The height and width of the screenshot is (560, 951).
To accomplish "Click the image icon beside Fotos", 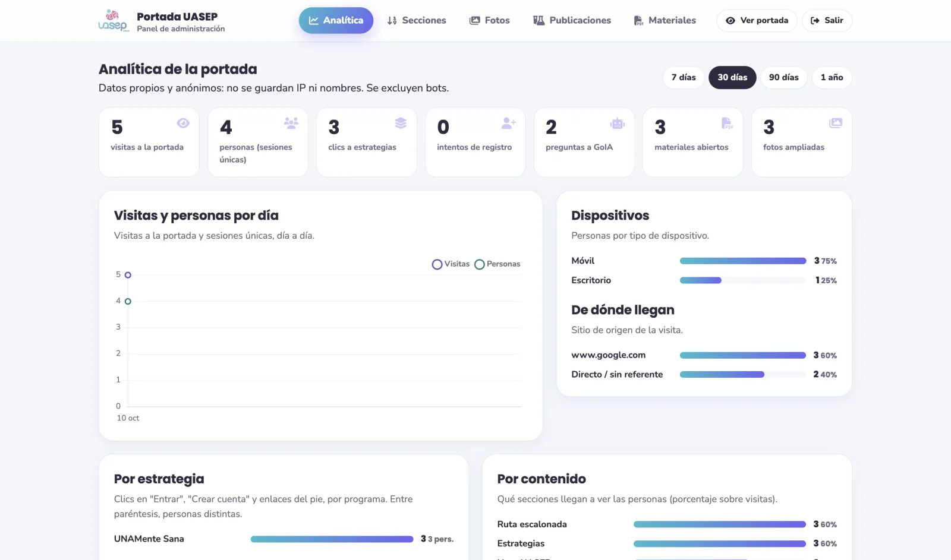I will [x=474, y=20].
